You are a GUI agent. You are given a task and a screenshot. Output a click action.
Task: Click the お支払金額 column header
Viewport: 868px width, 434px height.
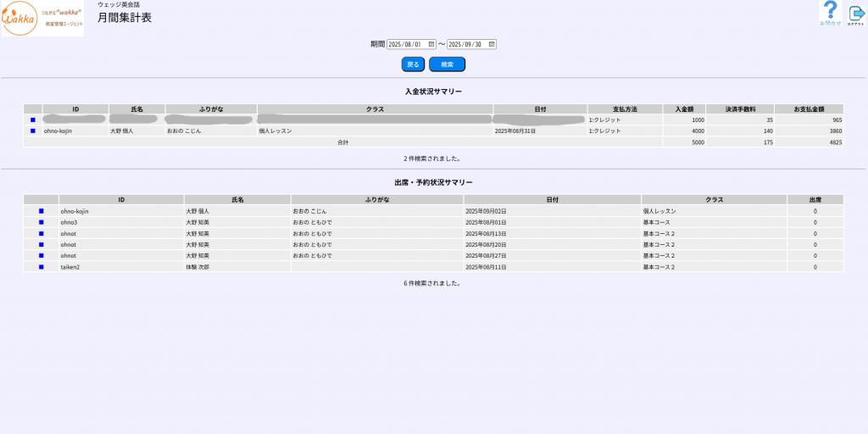coord(809,109)
